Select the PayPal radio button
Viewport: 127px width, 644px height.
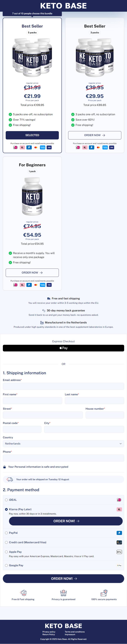point(6,533)
